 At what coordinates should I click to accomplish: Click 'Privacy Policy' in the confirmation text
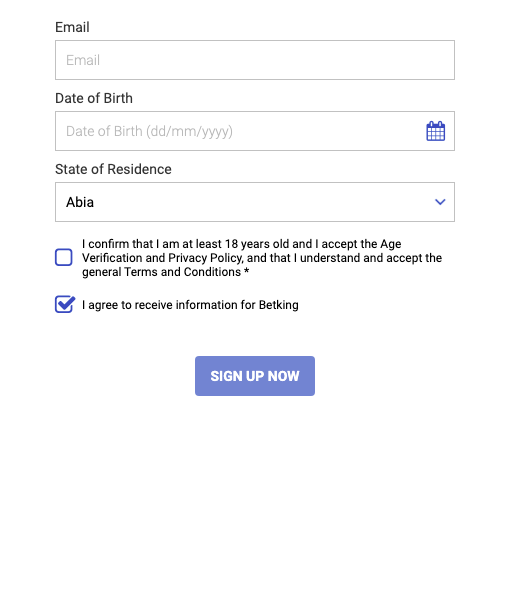tap(205, 258)
